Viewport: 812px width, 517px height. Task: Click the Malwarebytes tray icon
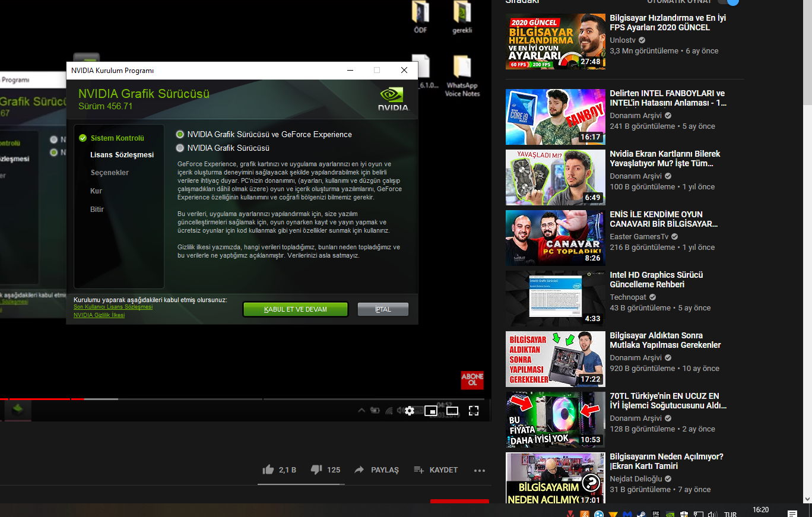pyautogui.click(x=628, y=513)
